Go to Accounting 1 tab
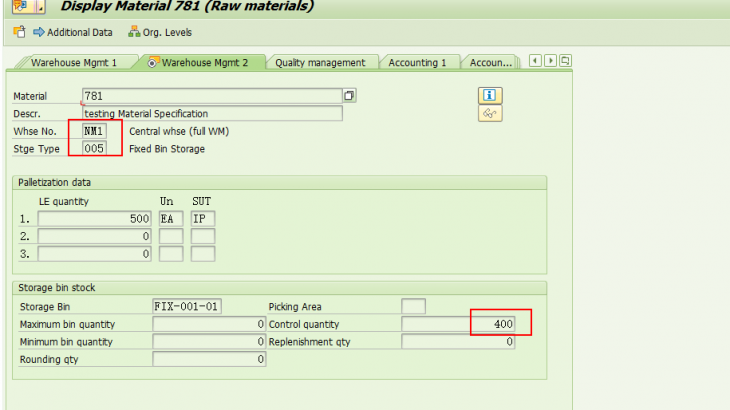730x410 pixels. [417, 62]
